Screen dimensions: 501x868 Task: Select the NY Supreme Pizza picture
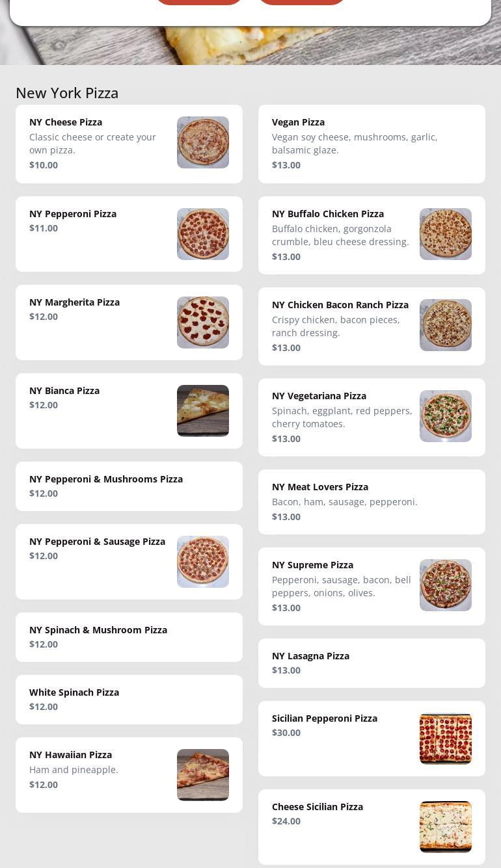446,585
